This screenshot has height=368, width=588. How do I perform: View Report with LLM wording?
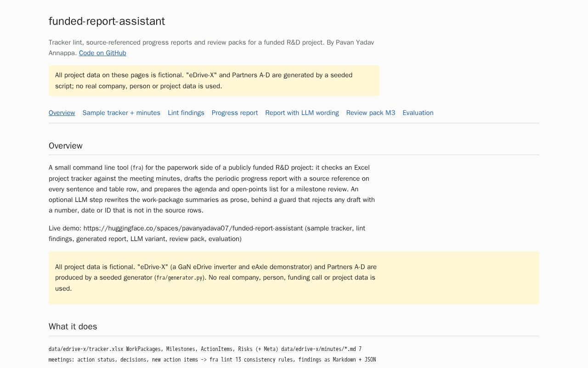tap(302, 113)
